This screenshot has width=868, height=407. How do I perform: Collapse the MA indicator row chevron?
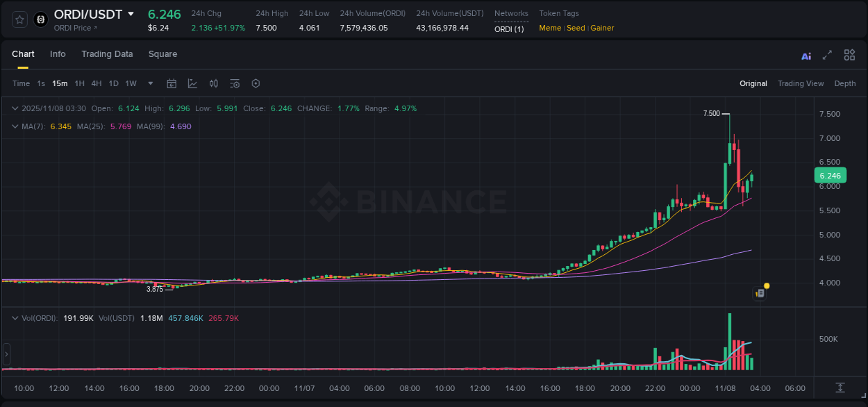[x=15, y=126]
